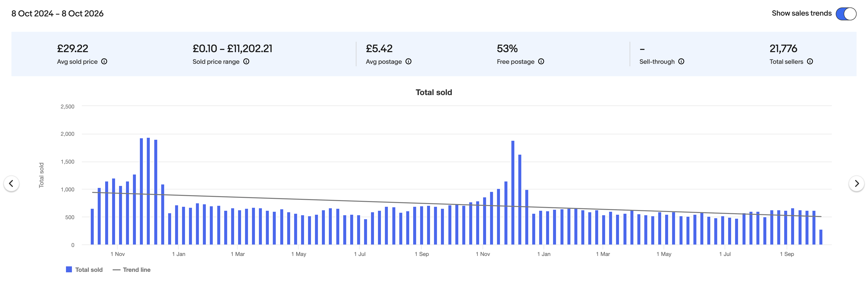Go to previous chart with left arrow
The width and height of the screenshot is (868, 282).
click(x=11, y=183)
